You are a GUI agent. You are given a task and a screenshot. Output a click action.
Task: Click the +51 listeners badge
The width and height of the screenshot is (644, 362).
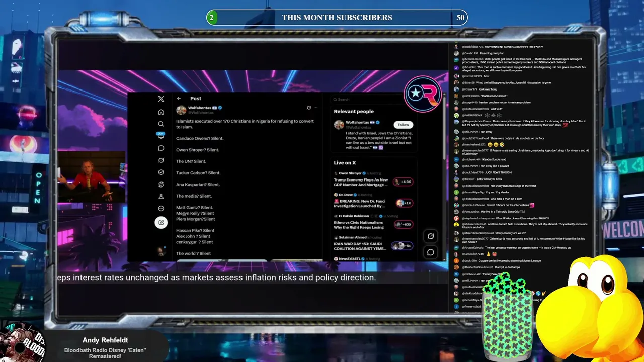(402, 246)
